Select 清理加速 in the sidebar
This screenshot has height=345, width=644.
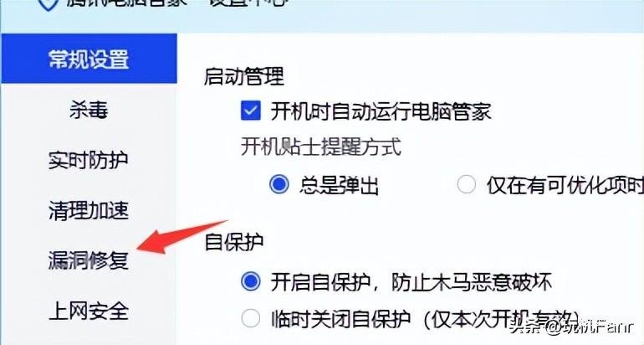click(x=89, y=210)
